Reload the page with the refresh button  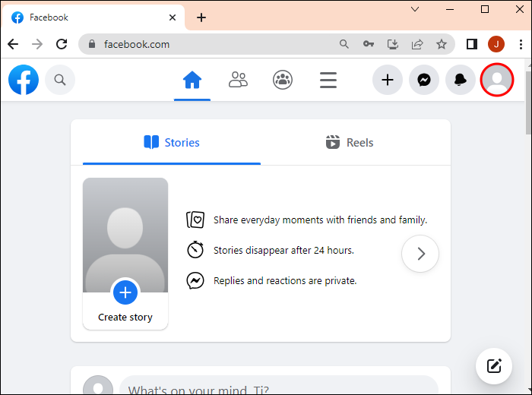(62, 44)
